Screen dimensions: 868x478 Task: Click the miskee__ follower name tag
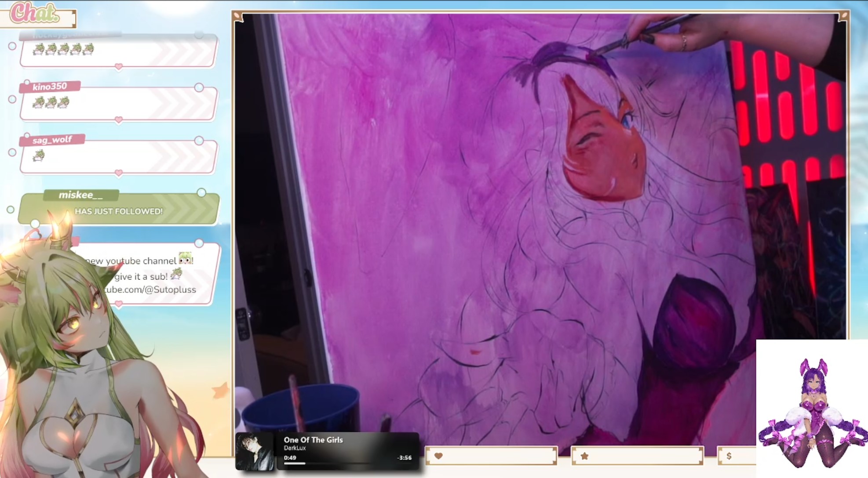(80, 195)
